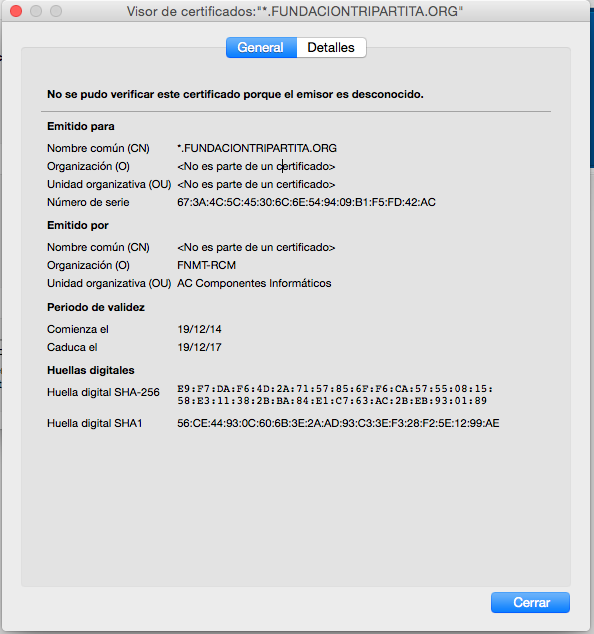The width and height of the screenshot is (594, 634).
Task: Click the Comienza el date 19/12/14
Action: point(199,330)
